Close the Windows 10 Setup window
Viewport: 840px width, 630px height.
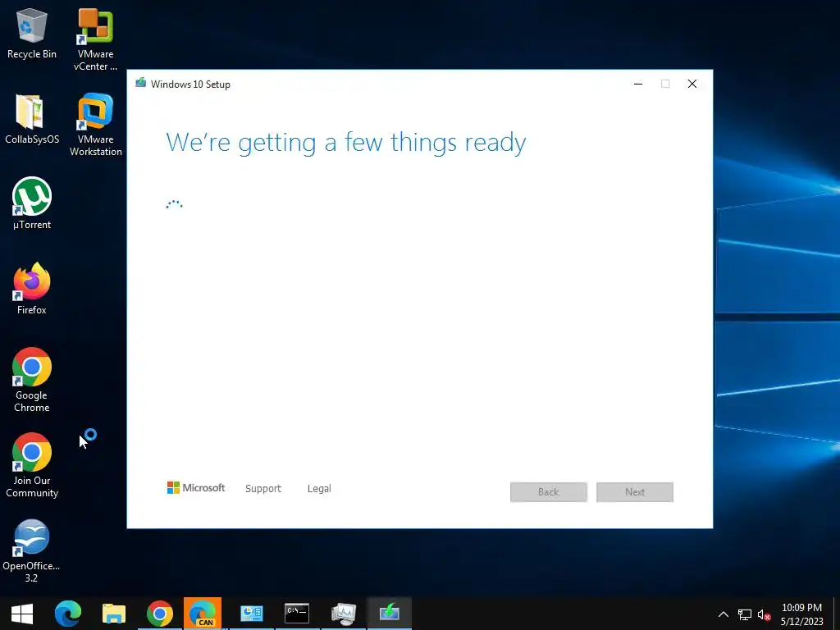[692, 84]
